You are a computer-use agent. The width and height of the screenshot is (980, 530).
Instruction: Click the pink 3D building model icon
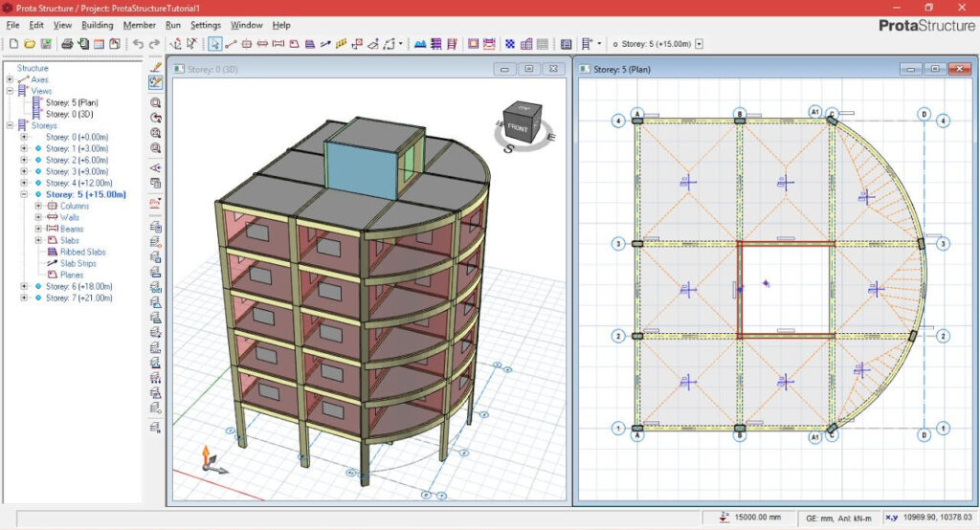pyautogui.click(x=526, y=44)
